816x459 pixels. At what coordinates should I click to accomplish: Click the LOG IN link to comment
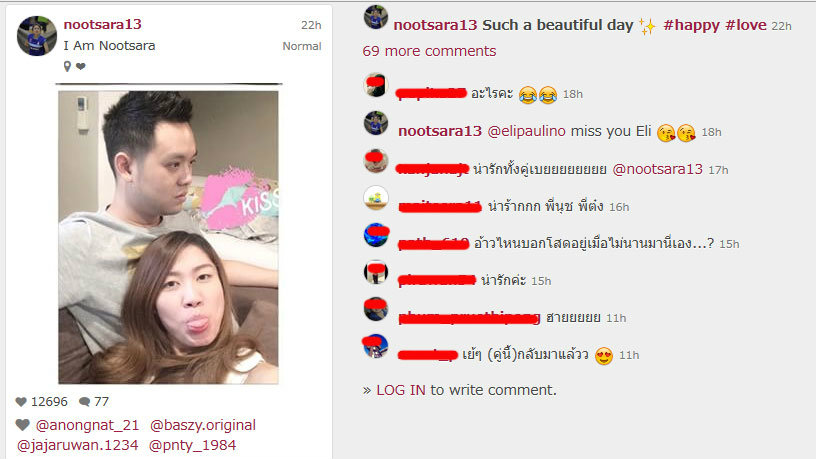pyautogui.click(x=401, y=390)
